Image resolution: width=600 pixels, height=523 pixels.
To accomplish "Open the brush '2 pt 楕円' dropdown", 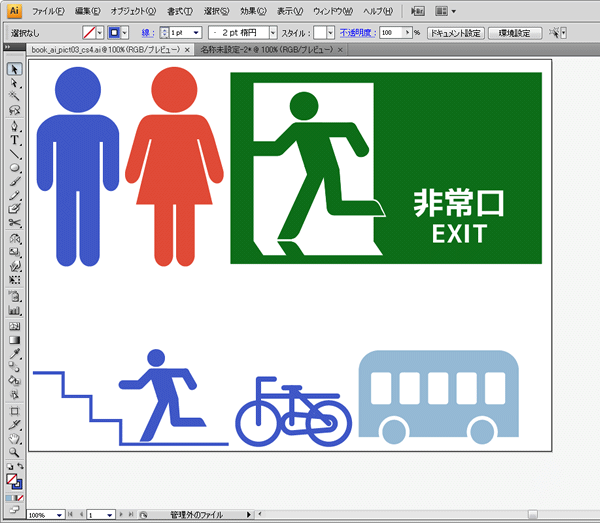I will (x=273, y=33).
